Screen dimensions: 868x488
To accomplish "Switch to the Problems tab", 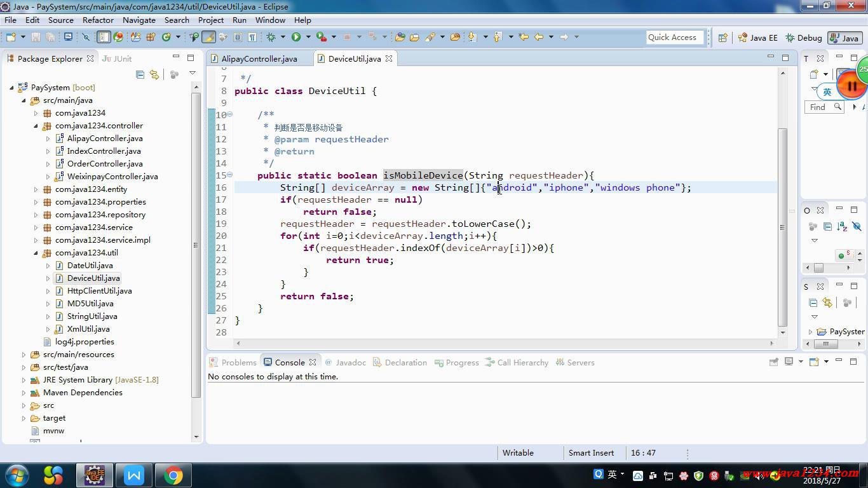I will click(x=233, y=362).
